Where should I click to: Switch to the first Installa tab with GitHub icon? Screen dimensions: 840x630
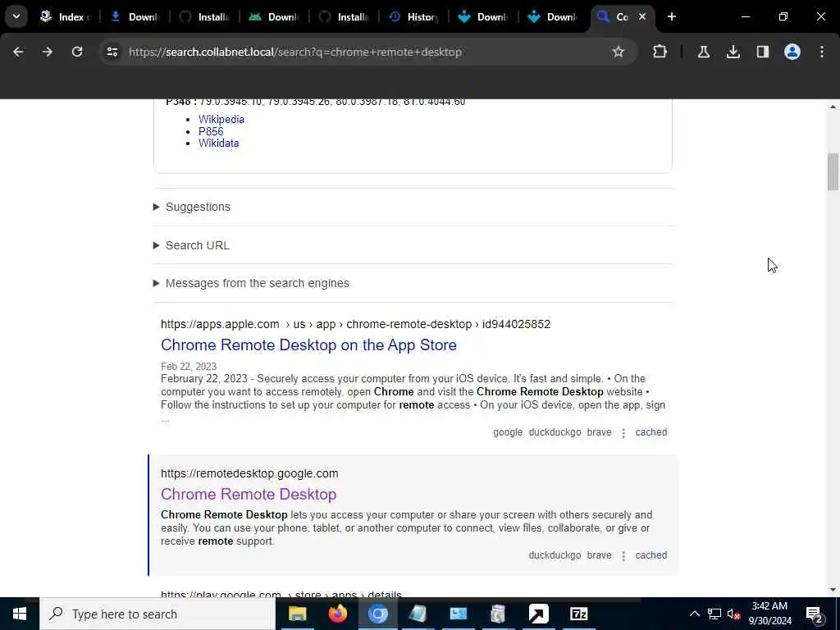pyautogui.click(x=205, y=16)
